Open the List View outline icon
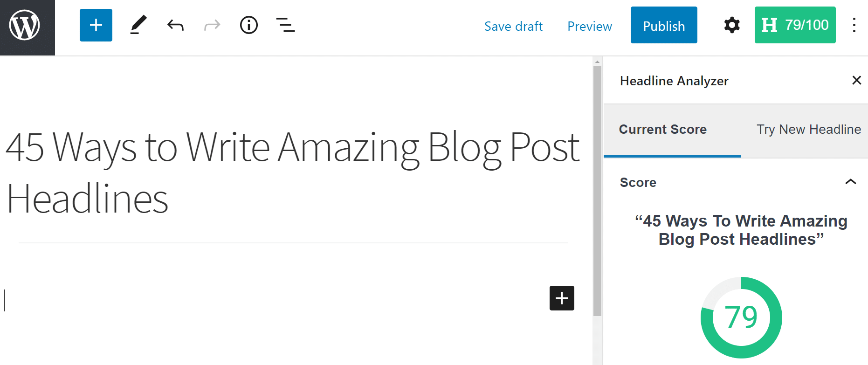The height and width of the screenshot is (365, 868). 285,25
